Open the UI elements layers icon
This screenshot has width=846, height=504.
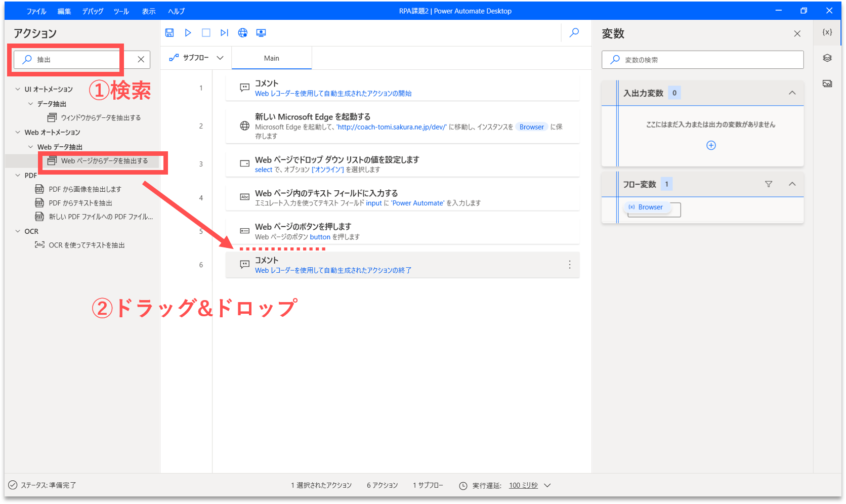(x=827, y=58)
